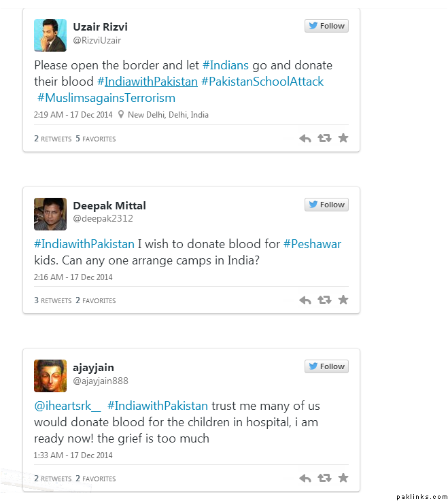Open the #MuslimsagainsTerrorism hashtag

click(106, 98)
